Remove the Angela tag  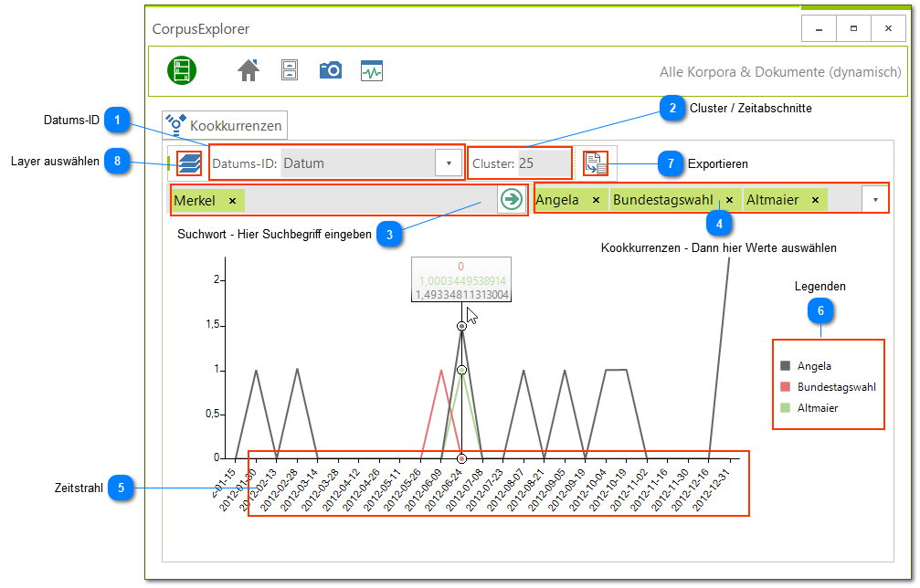(596, 200)
